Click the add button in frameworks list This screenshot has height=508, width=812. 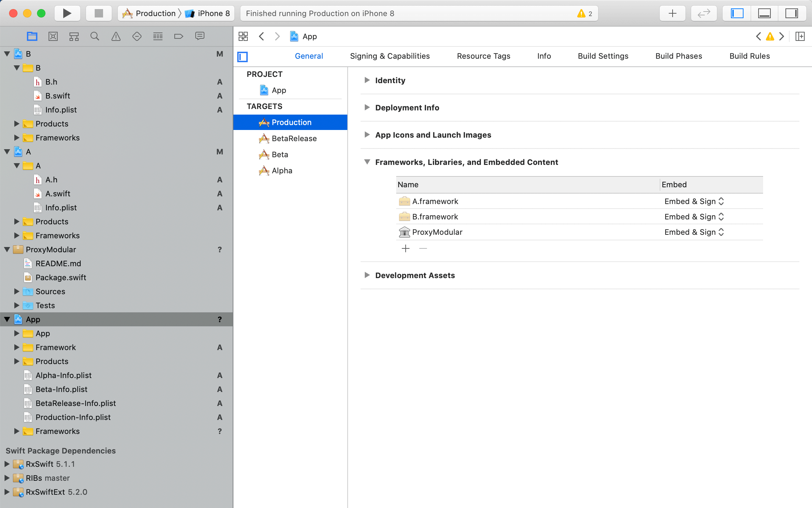405,248
